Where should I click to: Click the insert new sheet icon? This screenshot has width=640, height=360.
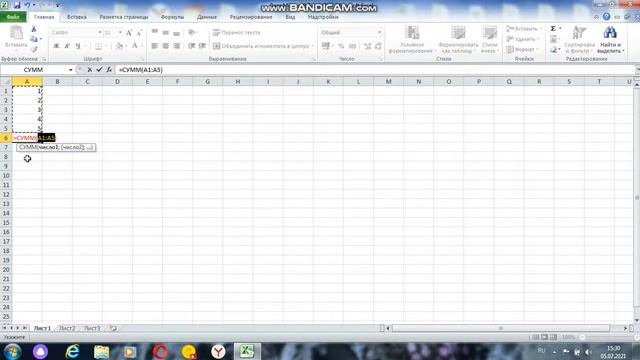click(113, 328)
